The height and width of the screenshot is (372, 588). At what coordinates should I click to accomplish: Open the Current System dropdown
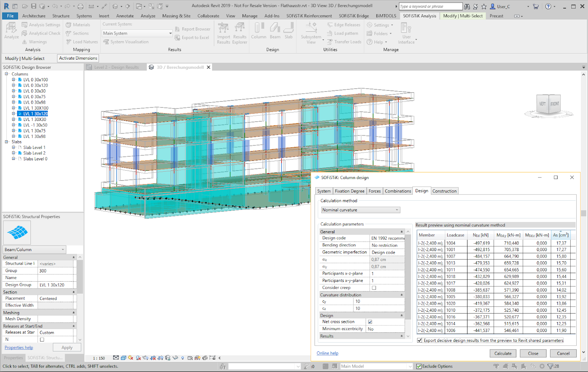tap(170, 33)
